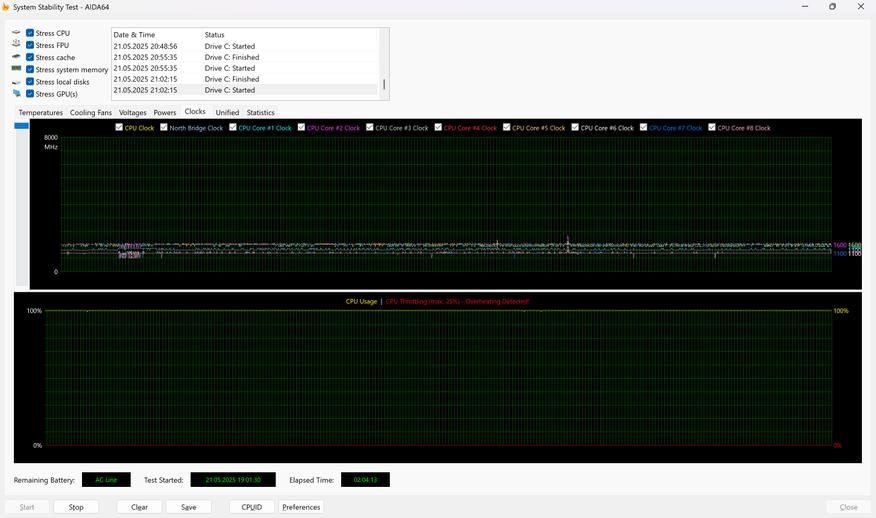Uncheck Stress local disks
The image size is (876, 518).
click(x=30, y=82)
